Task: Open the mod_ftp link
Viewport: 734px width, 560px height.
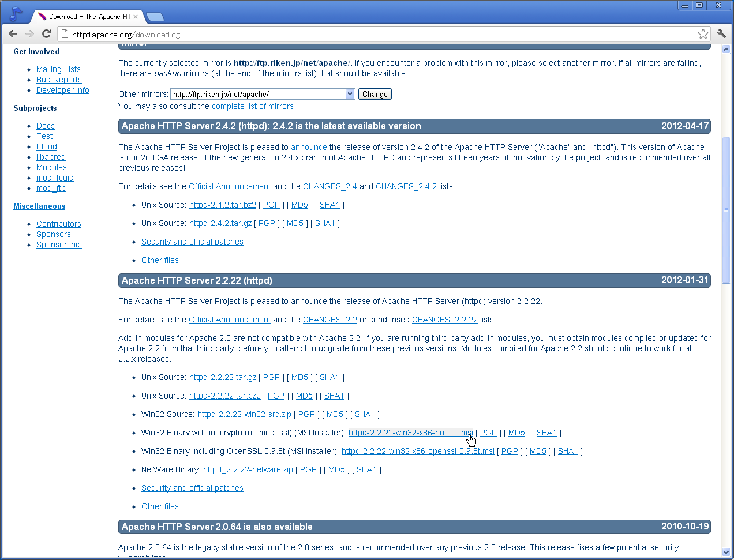Action: [x=51, y=188]
